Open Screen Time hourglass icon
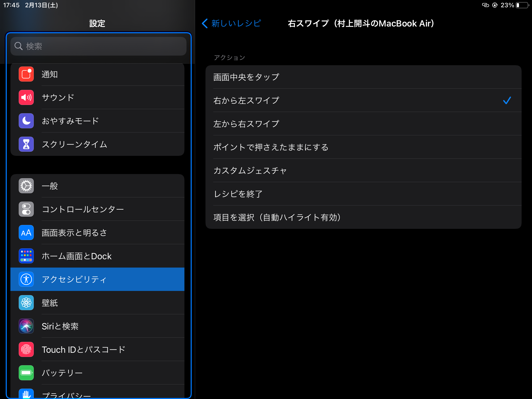The image size is (532, 399). coord(26,144)
